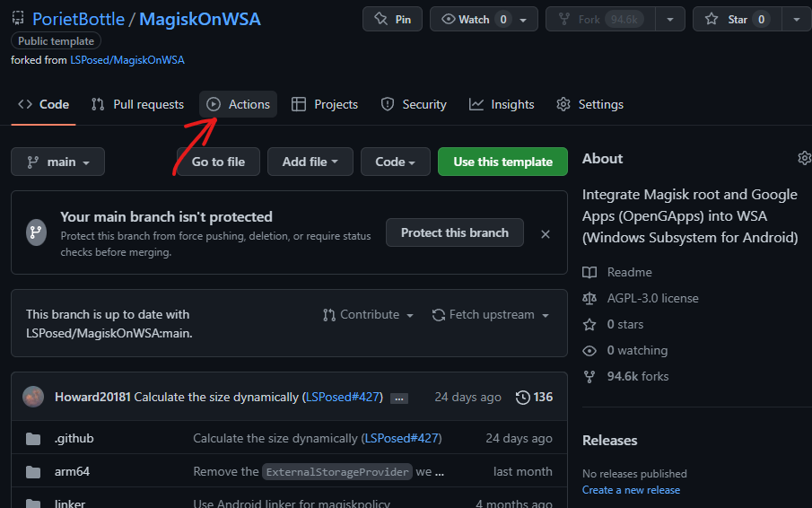Open the Projects tab

tap(325, 104)
